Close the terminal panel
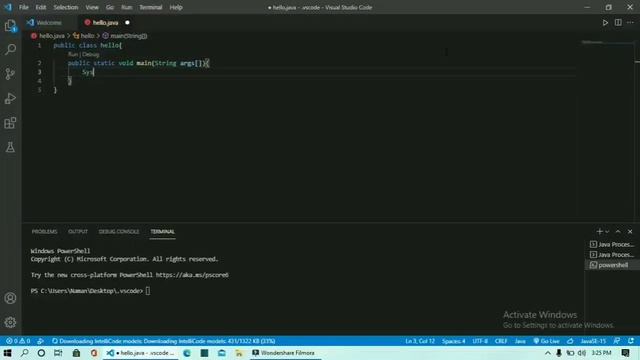The height and width of the screenshot is (360, 640). 630,232
